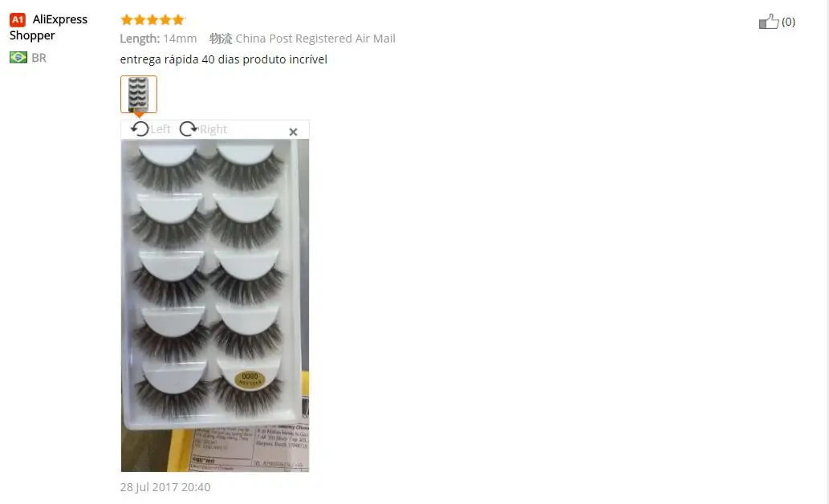Image resolution: width=829 pixels, height=504 pixels.
Task: Rotate the review photo right
Action: pyautogui.click(x=189, y=129)
